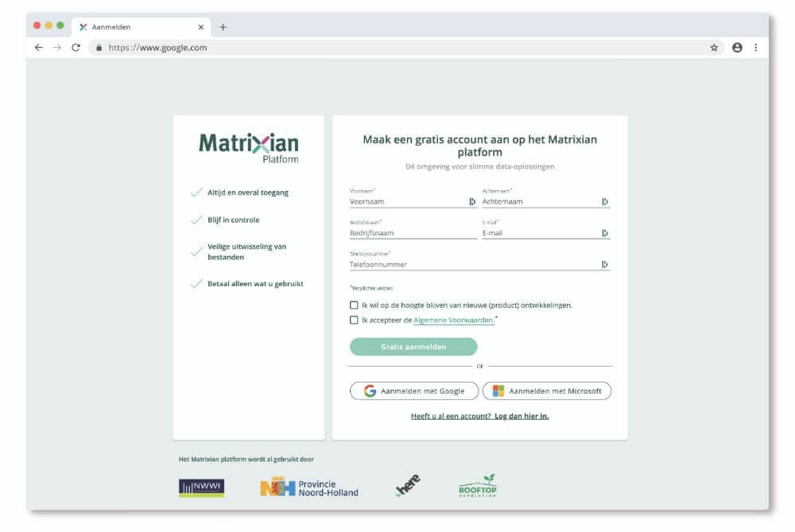Click the Rooftop Revolution logo
This screenshot has height=532, width=795.
[x=478, y=486]
